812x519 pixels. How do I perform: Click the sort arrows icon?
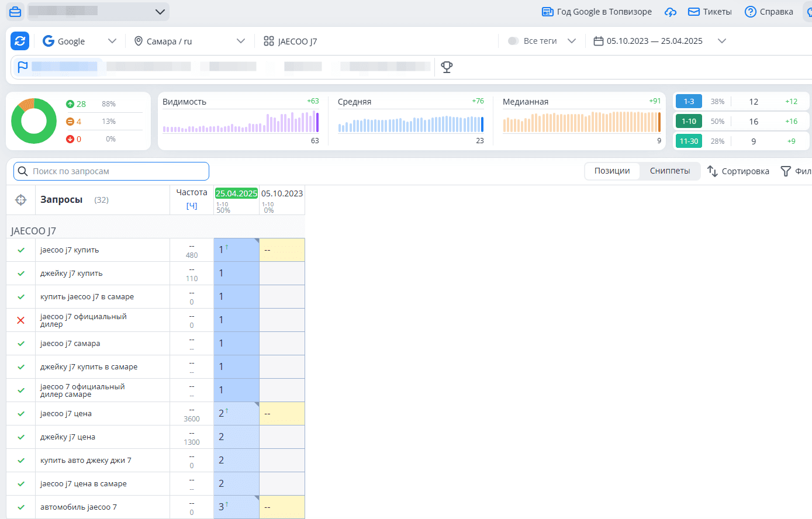tap(712, 171)
